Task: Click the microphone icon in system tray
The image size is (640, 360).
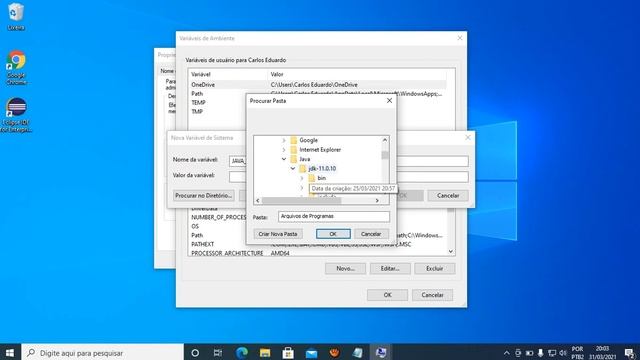Action: pos(540,353)
